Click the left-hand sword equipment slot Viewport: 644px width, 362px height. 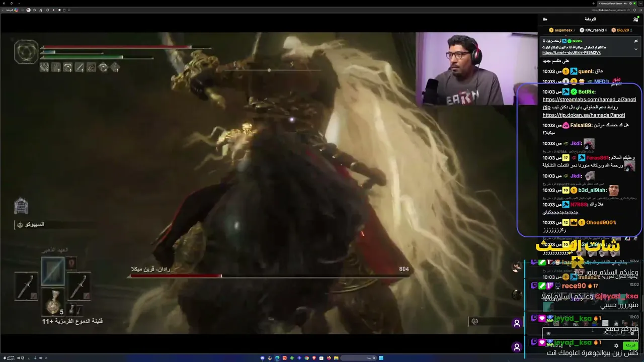coord(26,286)
